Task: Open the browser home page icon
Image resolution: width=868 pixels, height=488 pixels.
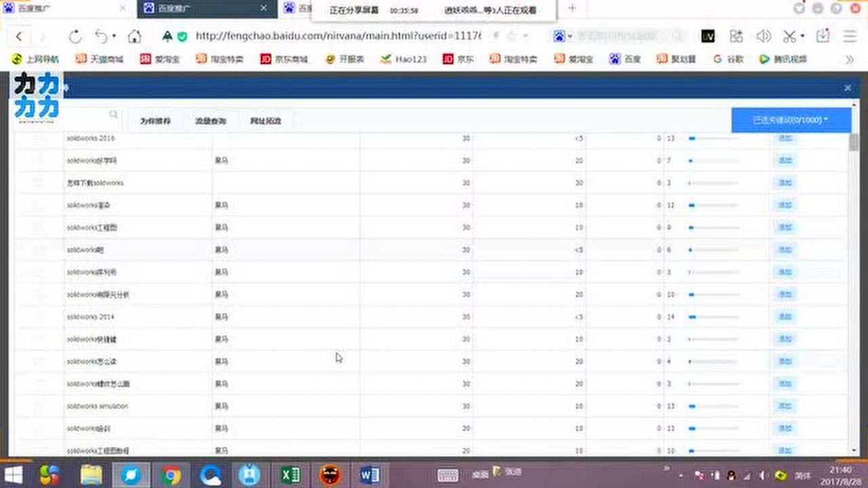Action: pos(135,36)
